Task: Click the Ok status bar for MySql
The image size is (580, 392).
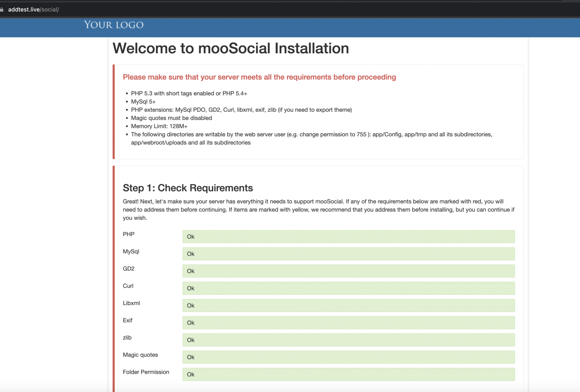Action: click(x=348, y=254)
